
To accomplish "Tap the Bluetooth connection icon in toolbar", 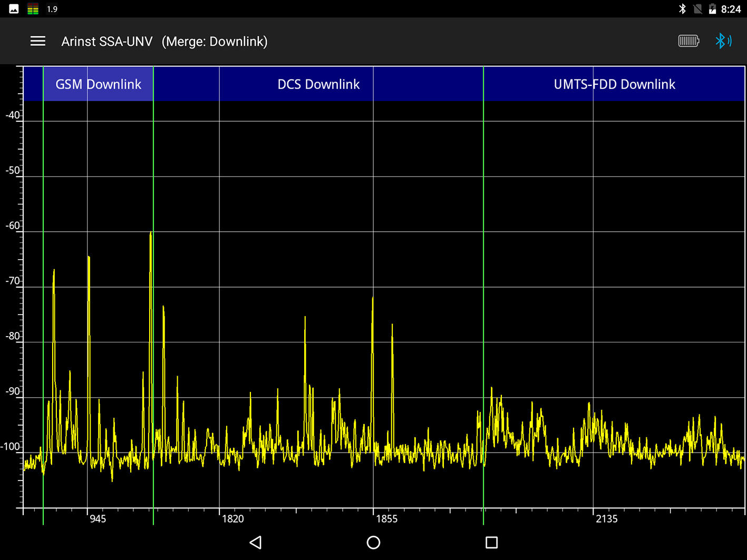I will coord(723,41).
